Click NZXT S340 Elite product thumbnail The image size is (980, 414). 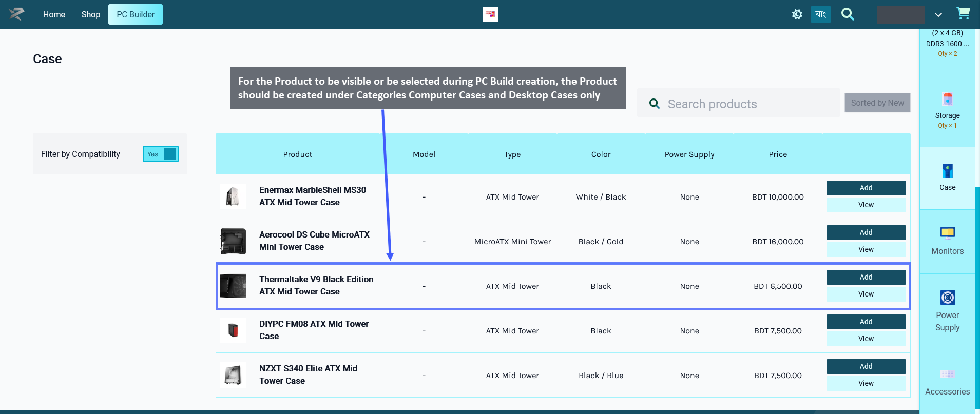(233, 375)
